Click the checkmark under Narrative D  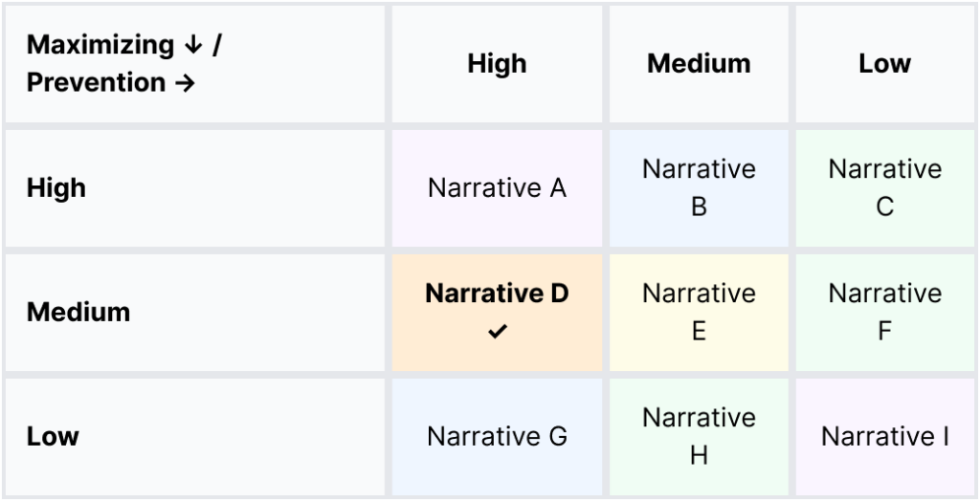tap(497, 332)
